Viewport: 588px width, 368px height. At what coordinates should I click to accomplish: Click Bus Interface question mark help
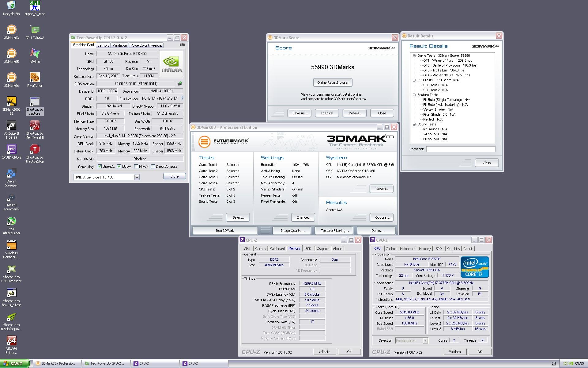coord(182,98)
